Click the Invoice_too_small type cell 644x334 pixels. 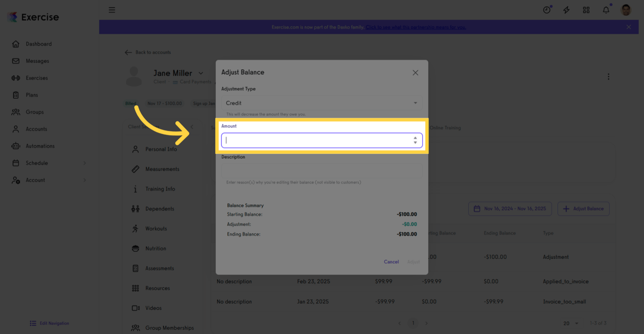pyautogui.click(x=564, y=301)
